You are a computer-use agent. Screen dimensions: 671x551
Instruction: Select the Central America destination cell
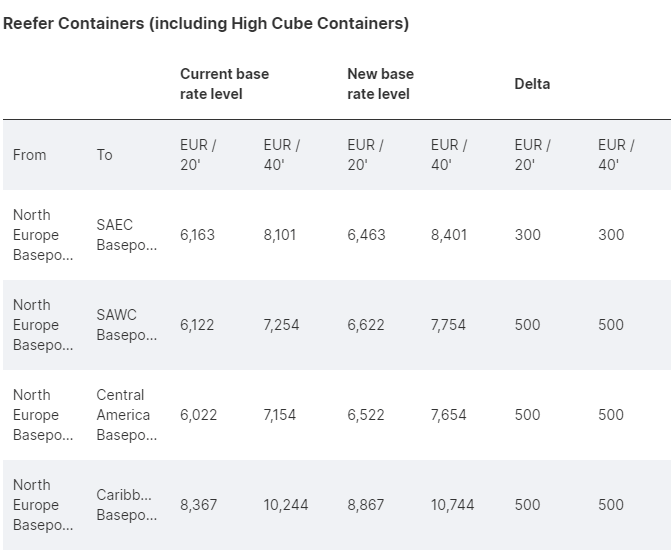(x=123, y=415)
